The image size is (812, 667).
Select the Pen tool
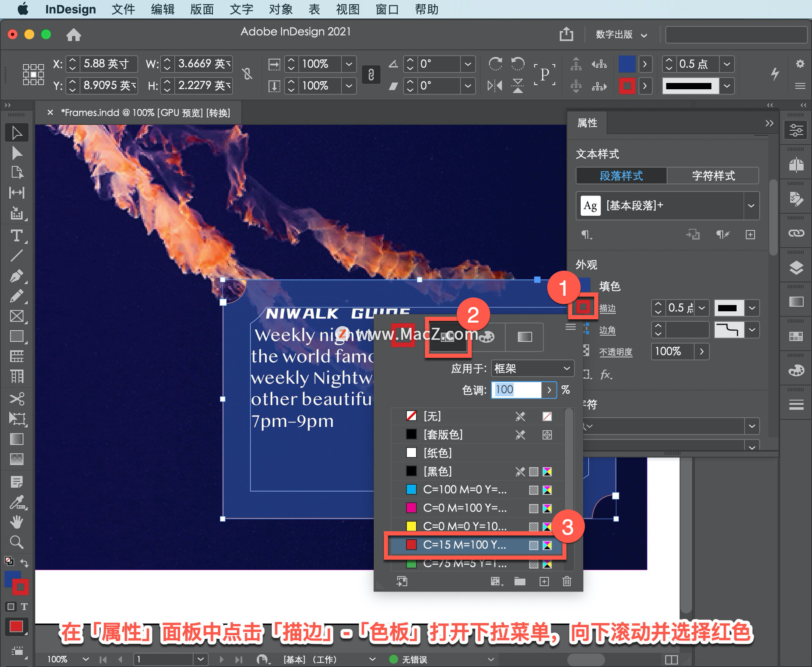click(16, 276)
